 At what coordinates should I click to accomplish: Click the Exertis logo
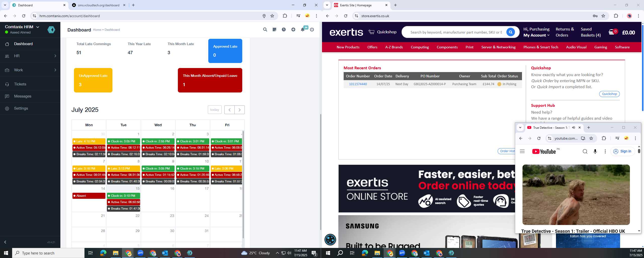[346, 32]
